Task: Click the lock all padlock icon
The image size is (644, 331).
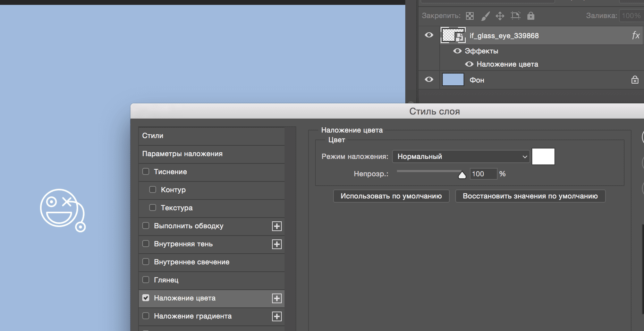Action: point(531,16)
